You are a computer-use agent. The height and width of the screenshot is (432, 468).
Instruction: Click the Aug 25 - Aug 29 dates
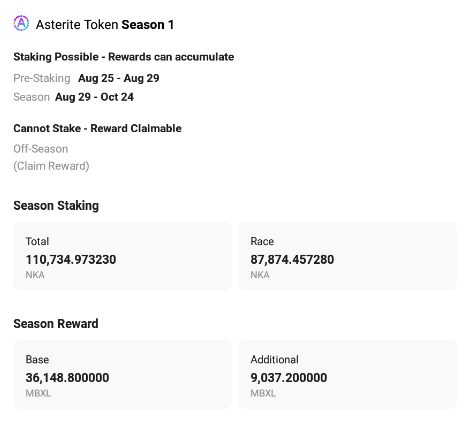[119, 78]
